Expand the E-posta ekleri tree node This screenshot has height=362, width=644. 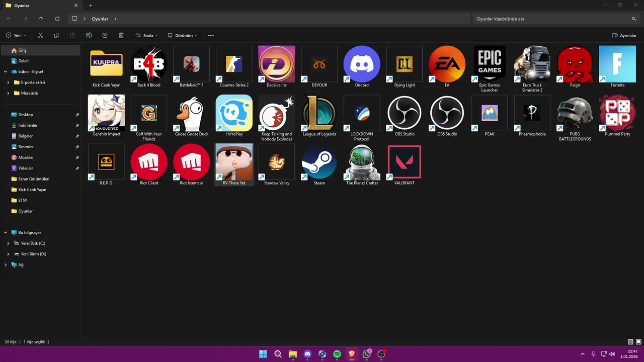8,82
